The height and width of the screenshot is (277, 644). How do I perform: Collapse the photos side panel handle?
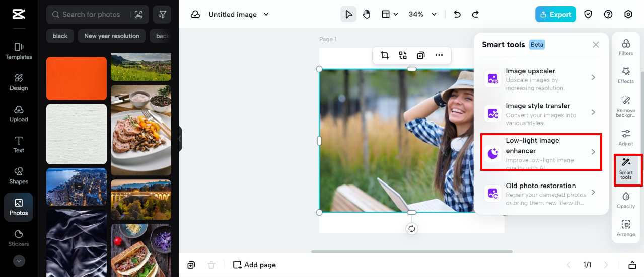(180, 139)
